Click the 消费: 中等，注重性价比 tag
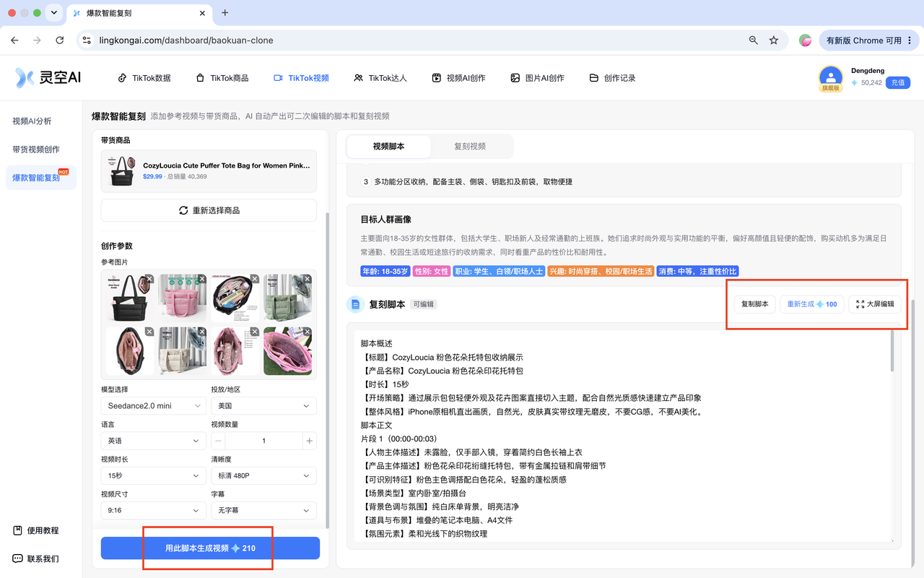Viewport: 924px width, 578px height. coord(697,272)
